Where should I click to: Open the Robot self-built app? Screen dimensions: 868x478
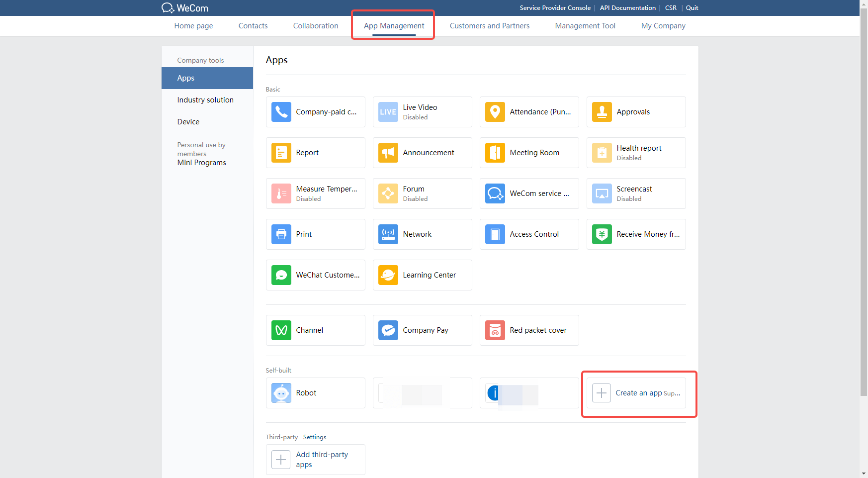(x=315, y=393)
